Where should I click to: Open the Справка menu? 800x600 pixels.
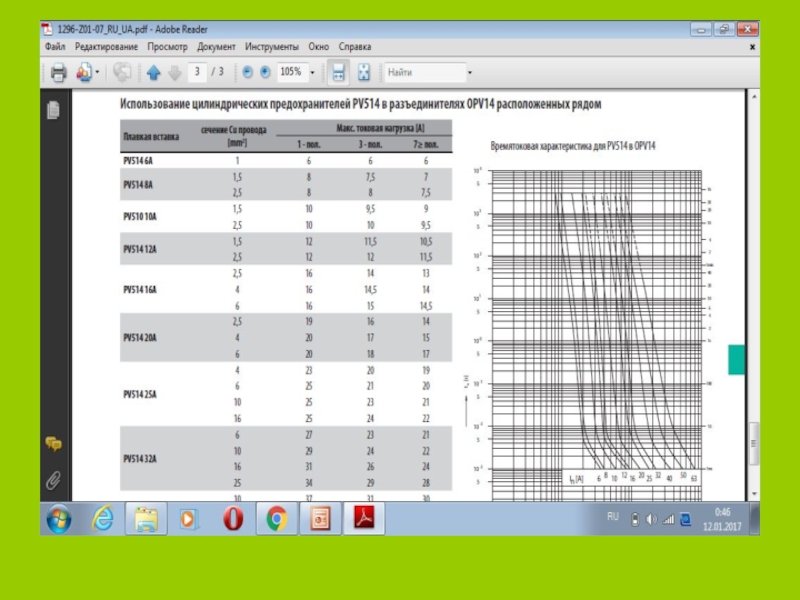[354, 47]
